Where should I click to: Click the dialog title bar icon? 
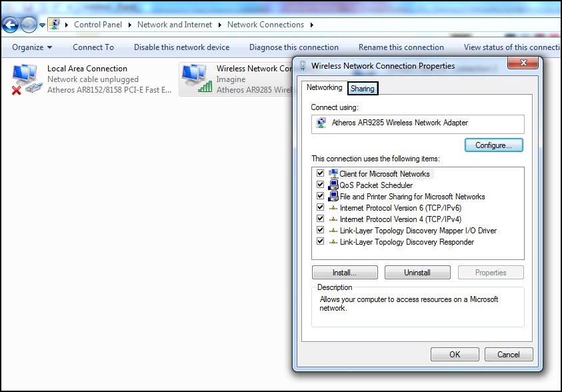303,65
